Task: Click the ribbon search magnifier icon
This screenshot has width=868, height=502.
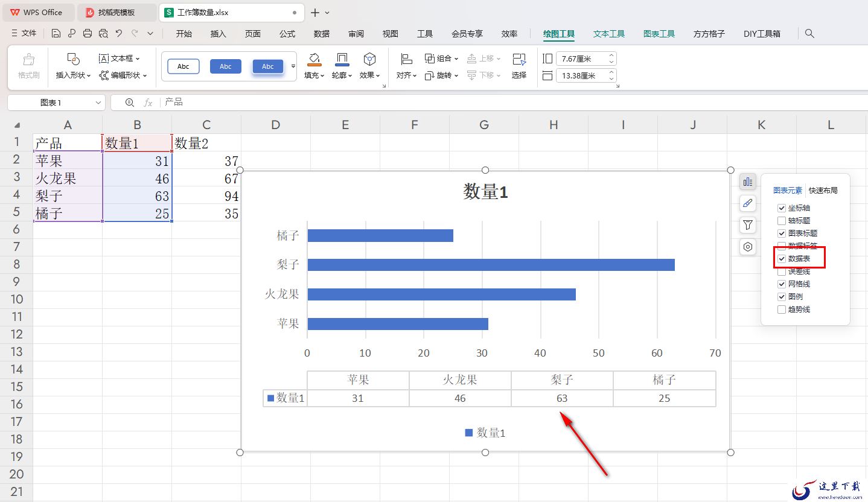Action: [810, 34]
